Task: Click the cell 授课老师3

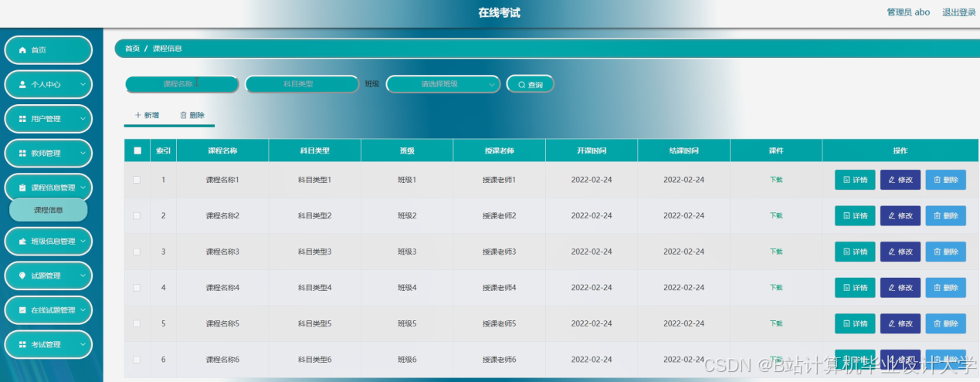Action: 499,252
